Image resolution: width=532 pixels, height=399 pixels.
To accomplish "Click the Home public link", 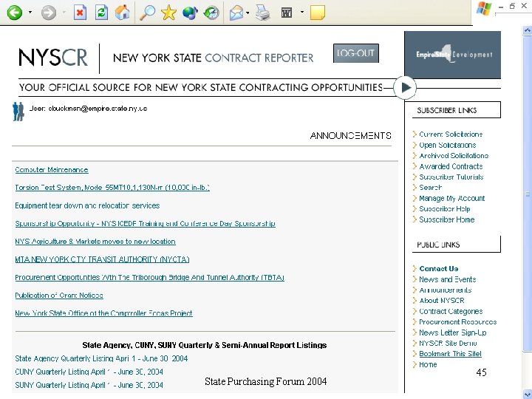I will tap(428, 365).
